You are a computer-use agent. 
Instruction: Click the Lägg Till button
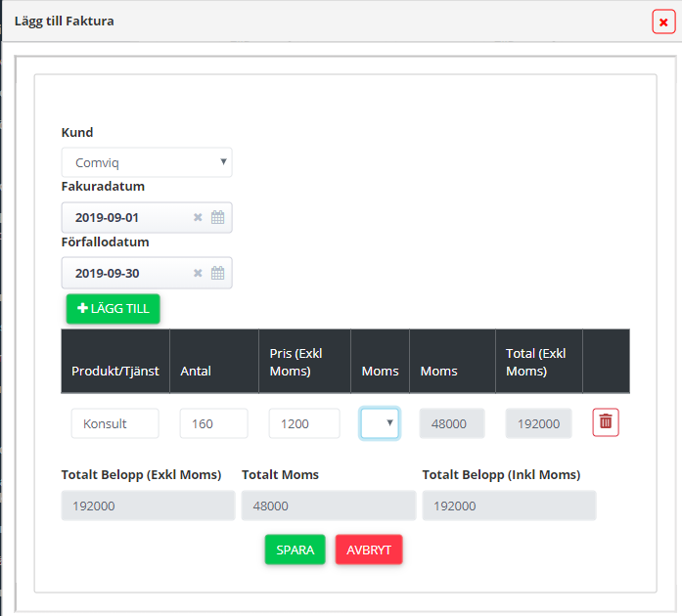coord(113,308)
